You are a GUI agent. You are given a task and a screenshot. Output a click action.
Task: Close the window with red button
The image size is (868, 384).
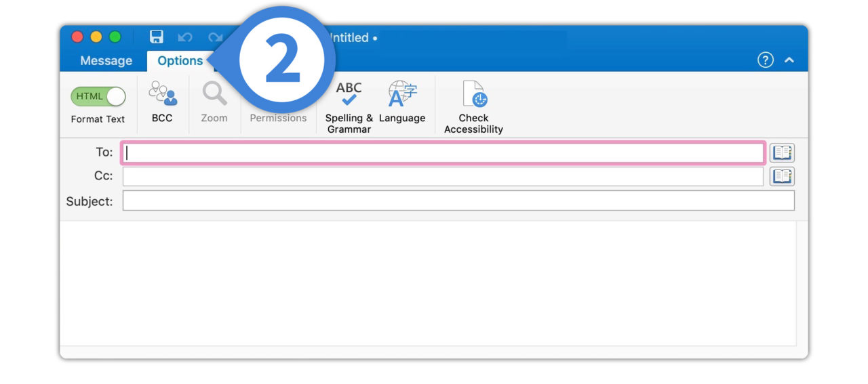pos(77,37)
